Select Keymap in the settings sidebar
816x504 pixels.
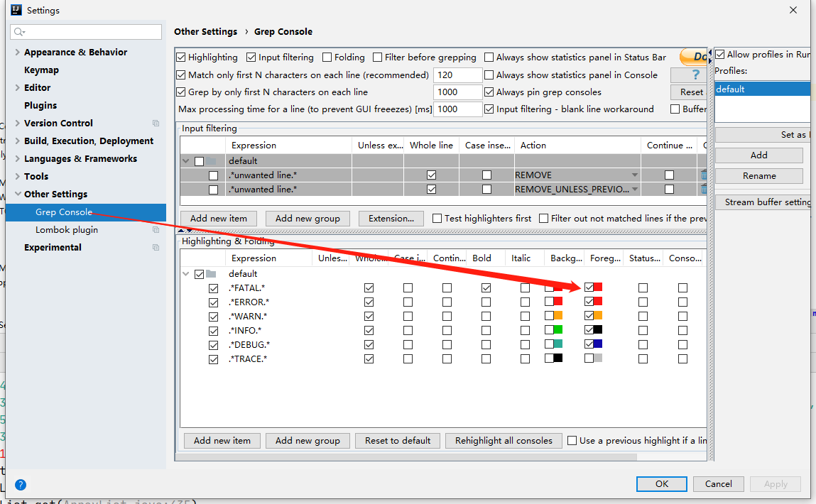click(x=43, y=70)
